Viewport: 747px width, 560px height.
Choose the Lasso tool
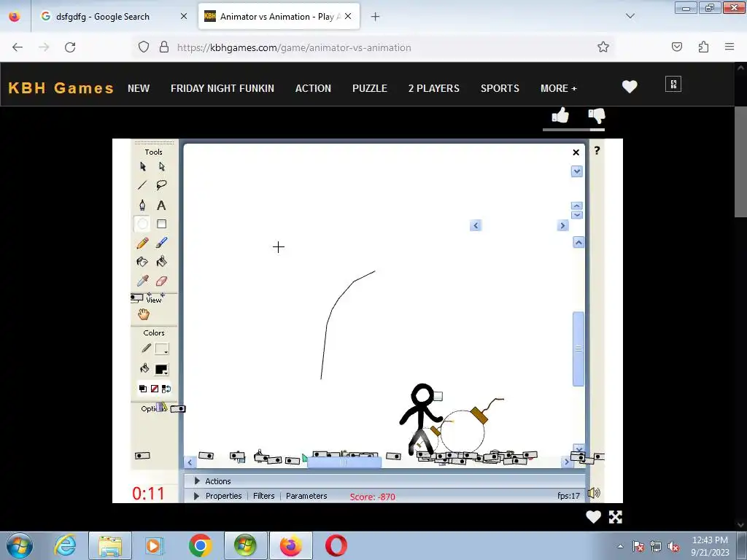[161, 185]
